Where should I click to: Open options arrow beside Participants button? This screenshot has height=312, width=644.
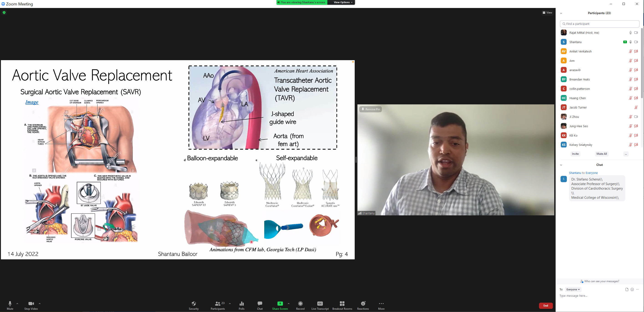coord(230,304)
